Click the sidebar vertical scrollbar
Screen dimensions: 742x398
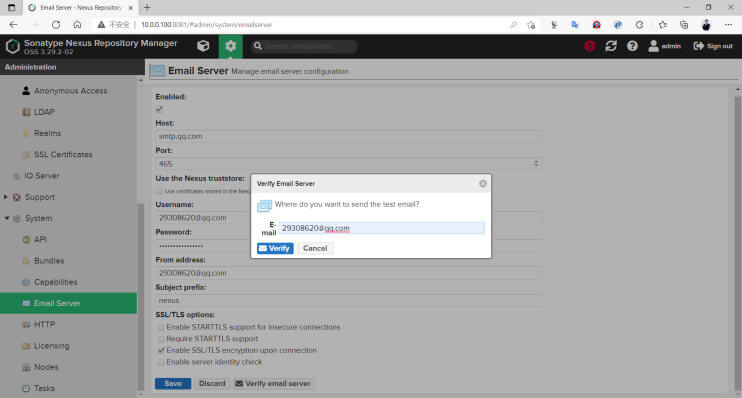141,296
